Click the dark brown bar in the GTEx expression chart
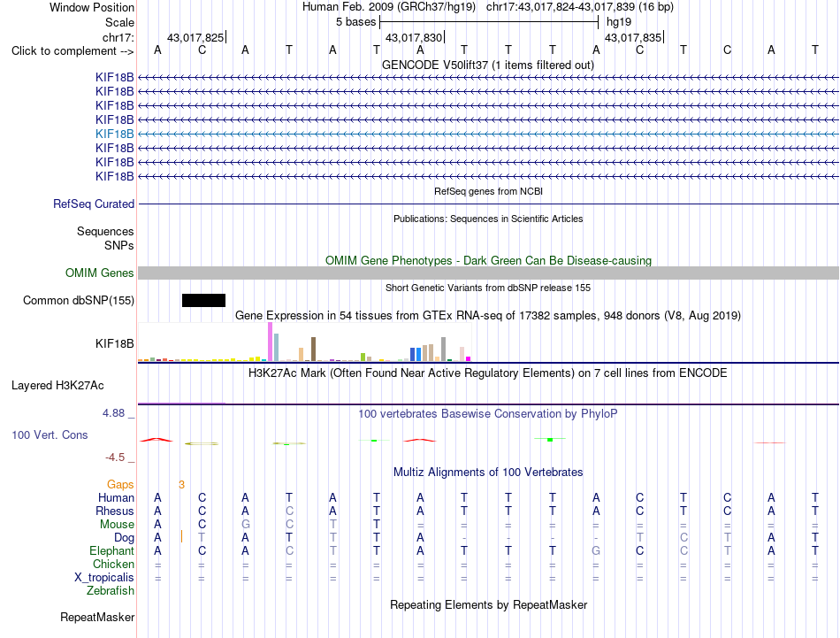Image resolution: width=840 pixels, height=638 pixels. tap(313, 349)
